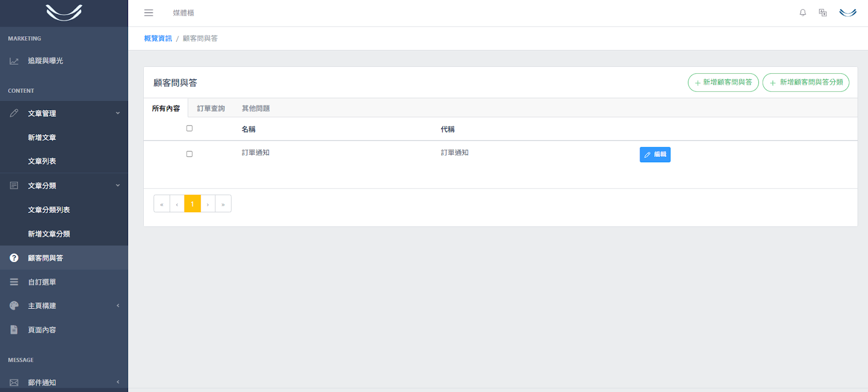Click the 概覽資訊 breadcrumb link

coord(158,39)
